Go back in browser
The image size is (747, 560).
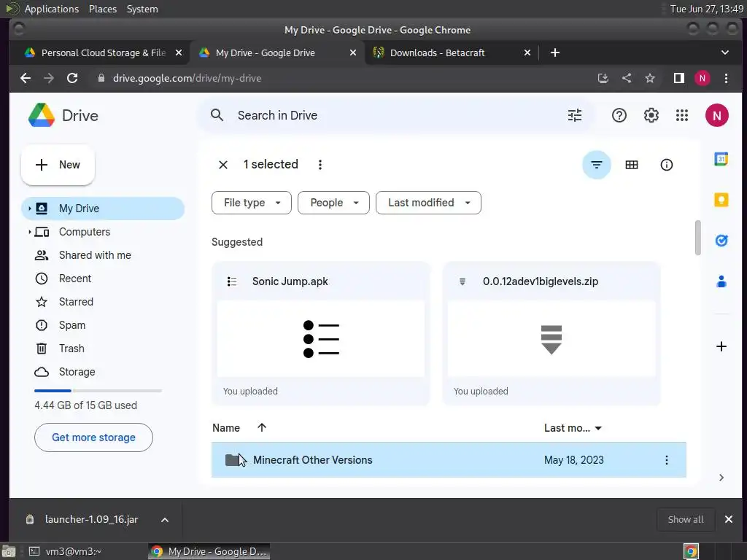(26, 78)
